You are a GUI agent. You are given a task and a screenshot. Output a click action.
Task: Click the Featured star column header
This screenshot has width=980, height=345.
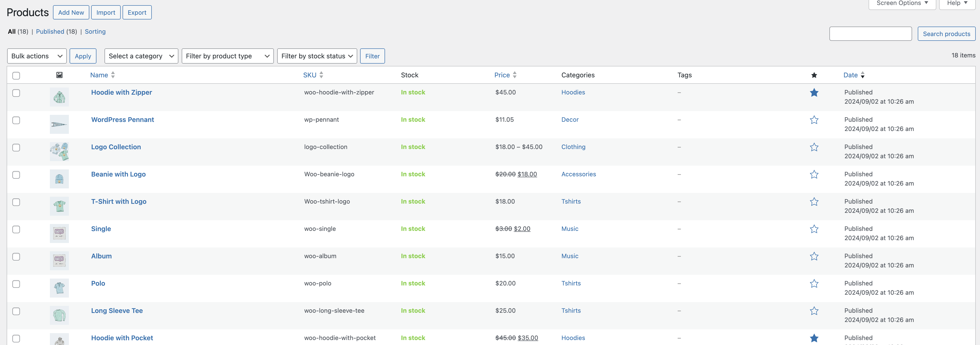tap(814, 75)
